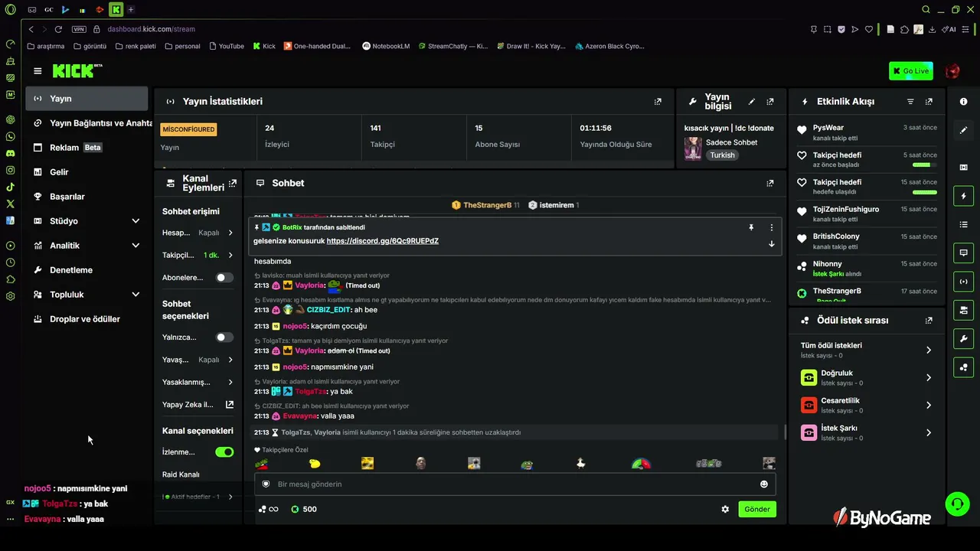Open the hamburger menu beside the Kick logo

pyautogui.click(x=38, y=71)
